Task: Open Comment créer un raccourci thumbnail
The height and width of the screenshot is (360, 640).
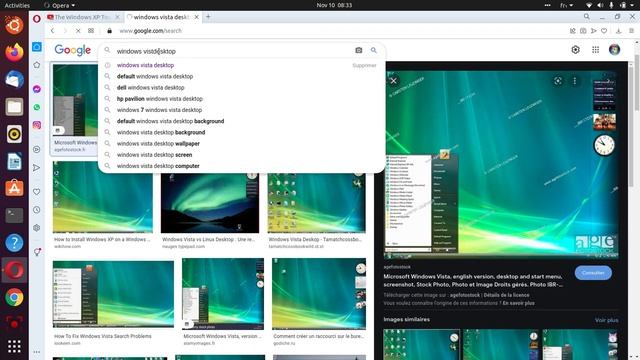Action: tap(319, 293)
